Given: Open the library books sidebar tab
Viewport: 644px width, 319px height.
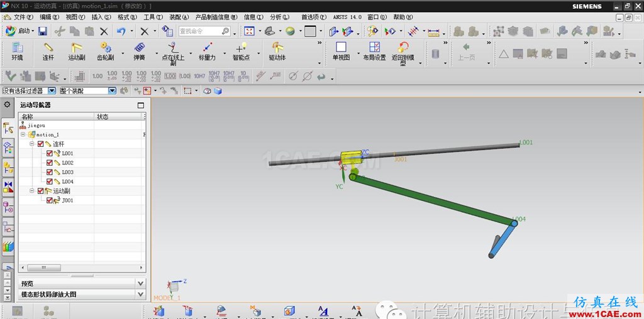Looking at the screenshot, I should click(8, 246).
